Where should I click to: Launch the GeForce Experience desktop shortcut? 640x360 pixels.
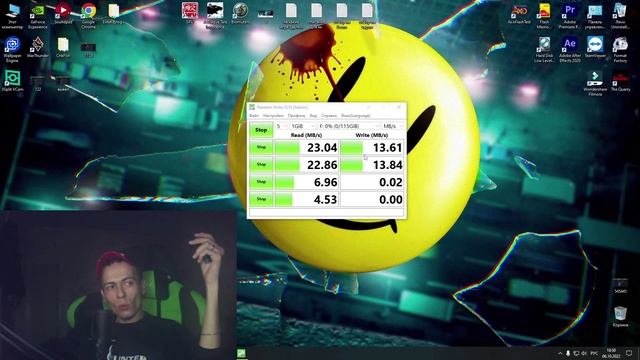[x=38, y=16]
